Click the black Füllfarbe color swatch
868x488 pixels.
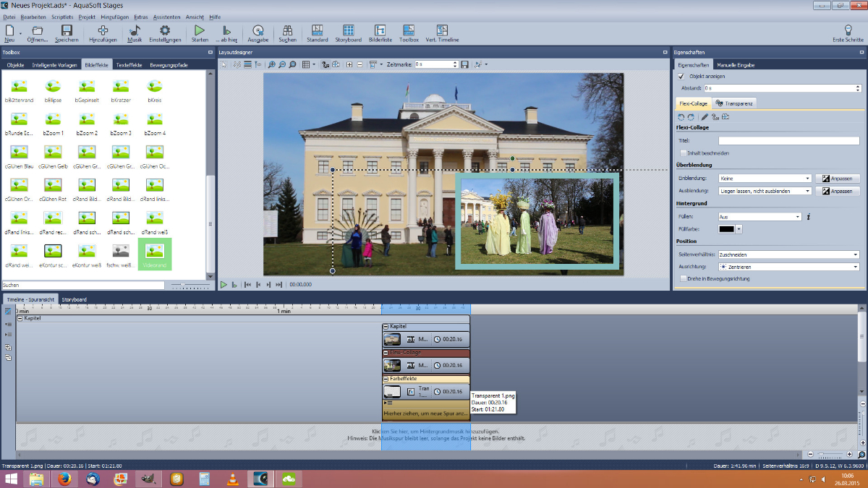726,229
